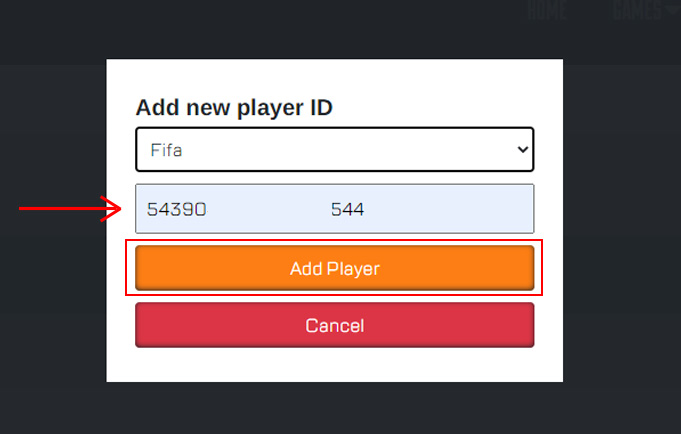Click the chevron arrow on the game dropdown
Viewport: 681px width, 434px height.
(521, 150)
